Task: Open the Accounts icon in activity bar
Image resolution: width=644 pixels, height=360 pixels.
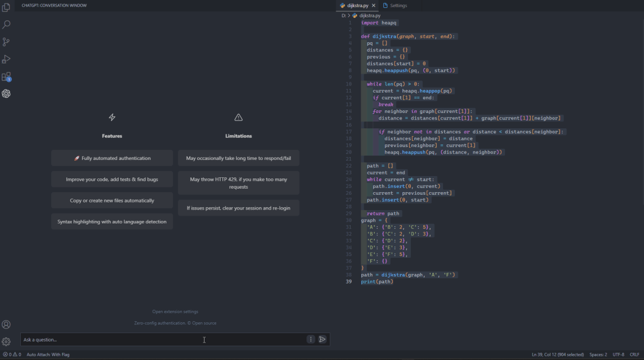Action: tap(7, 325)
